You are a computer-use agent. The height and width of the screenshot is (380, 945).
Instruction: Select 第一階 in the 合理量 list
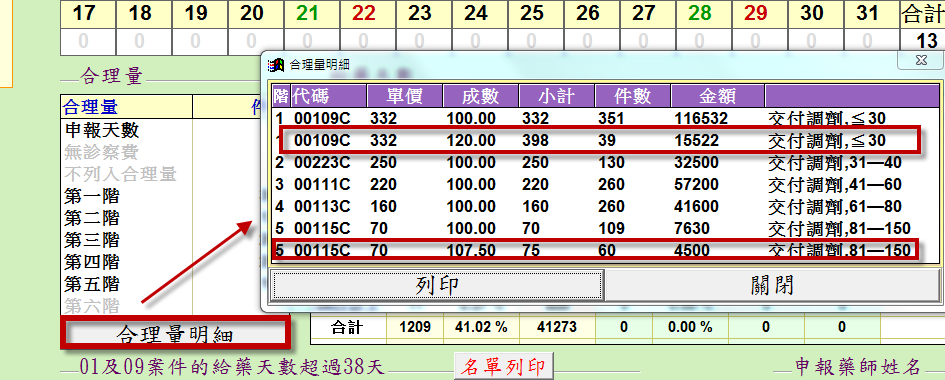click(92, 196)
